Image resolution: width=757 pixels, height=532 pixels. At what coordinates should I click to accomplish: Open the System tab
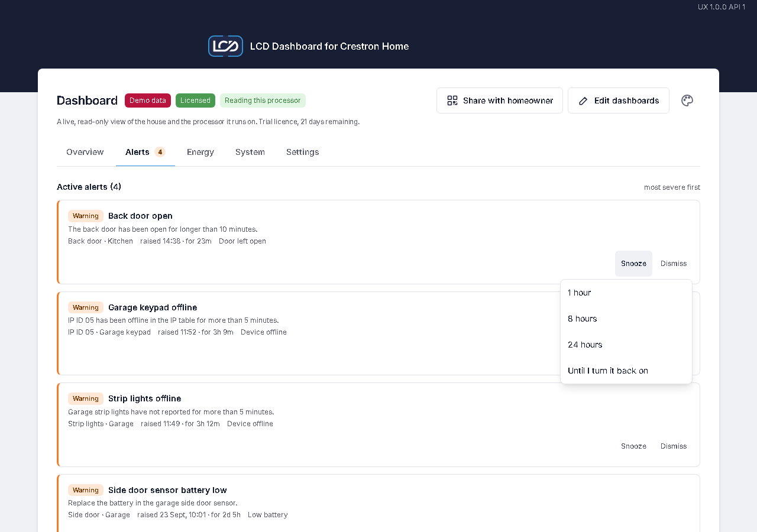coord(250,152)
